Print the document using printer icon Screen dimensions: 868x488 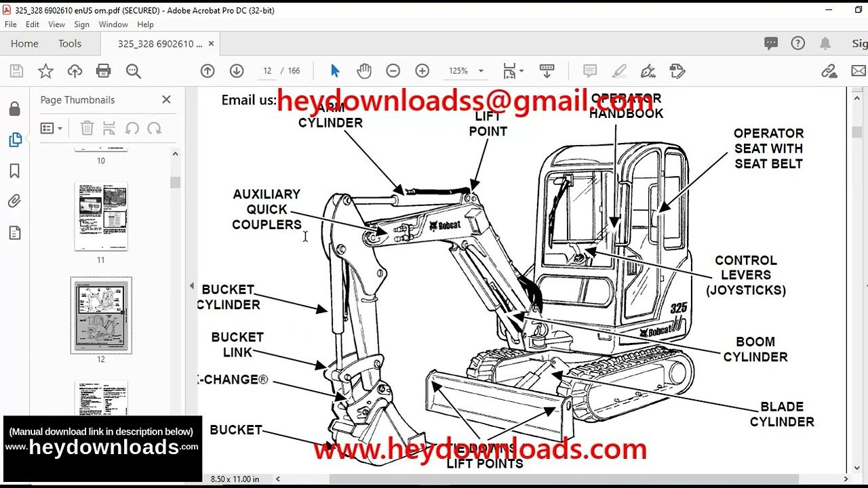point(104,71)
